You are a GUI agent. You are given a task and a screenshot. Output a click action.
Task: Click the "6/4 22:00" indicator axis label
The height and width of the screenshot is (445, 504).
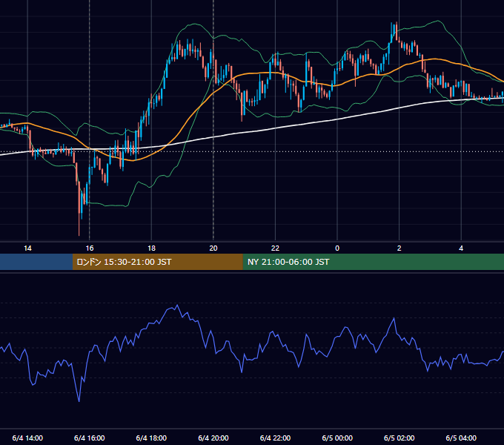275,438
